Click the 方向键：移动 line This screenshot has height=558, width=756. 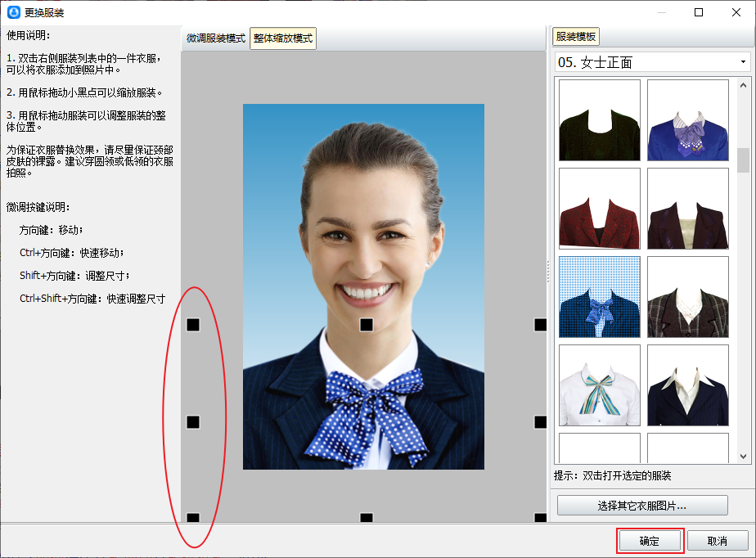(x=51, y=230)
